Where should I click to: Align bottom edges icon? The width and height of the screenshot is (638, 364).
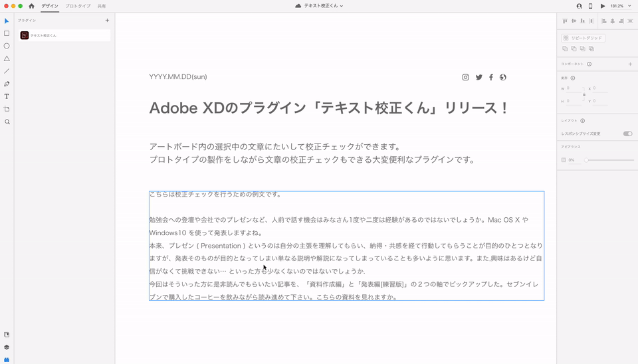pos(583,21)
